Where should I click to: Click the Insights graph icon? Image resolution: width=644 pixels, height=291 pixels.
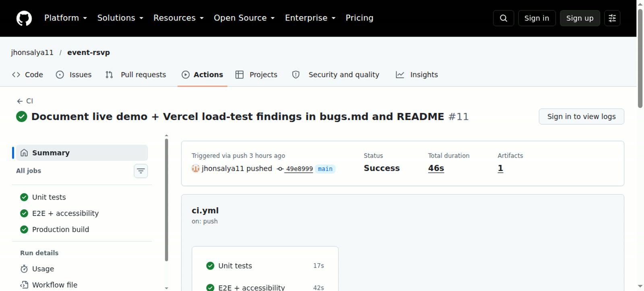click(400, 75)
